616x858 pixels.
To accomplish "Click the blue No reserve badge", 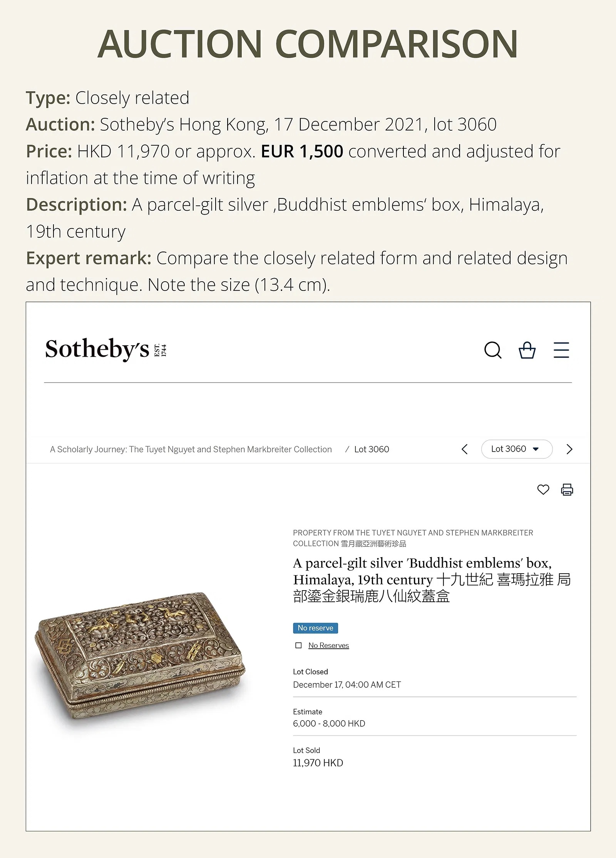I will (x=315, y=628).
